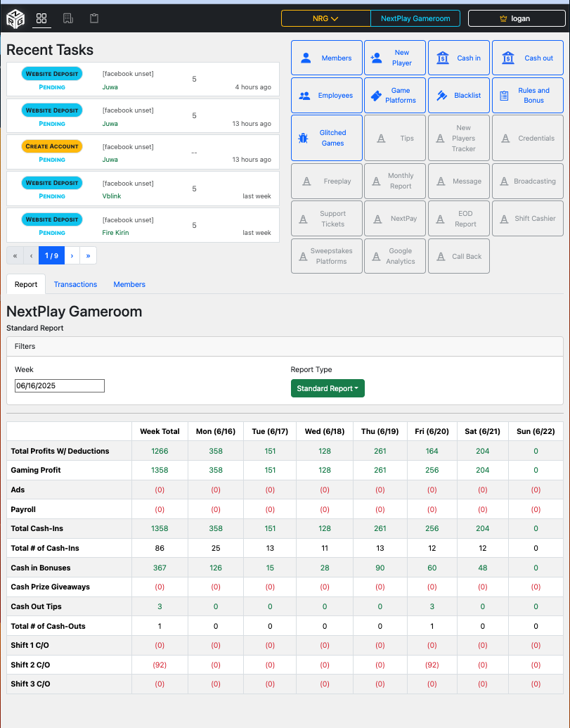Open the Fire Kirin Website Deposit task
The height and width of the screenshot is (728, 570).
[x=143, y=225]
